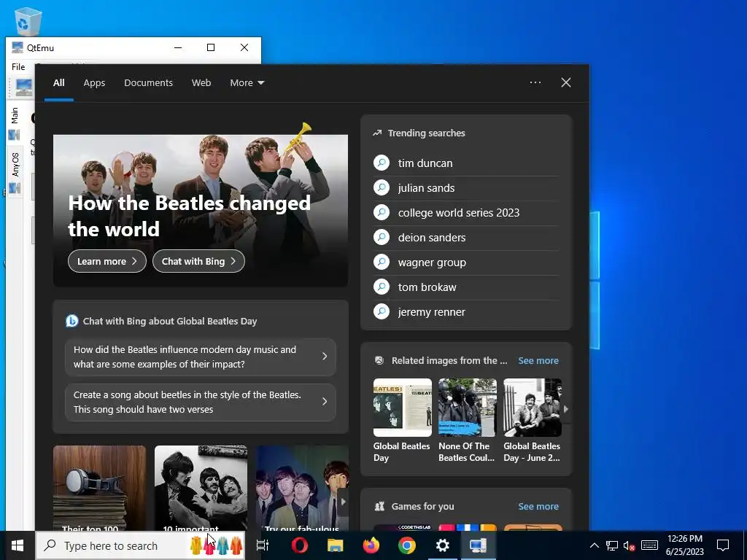
Task: Show hidden system tray icons
Action: [x=594, y=545]
